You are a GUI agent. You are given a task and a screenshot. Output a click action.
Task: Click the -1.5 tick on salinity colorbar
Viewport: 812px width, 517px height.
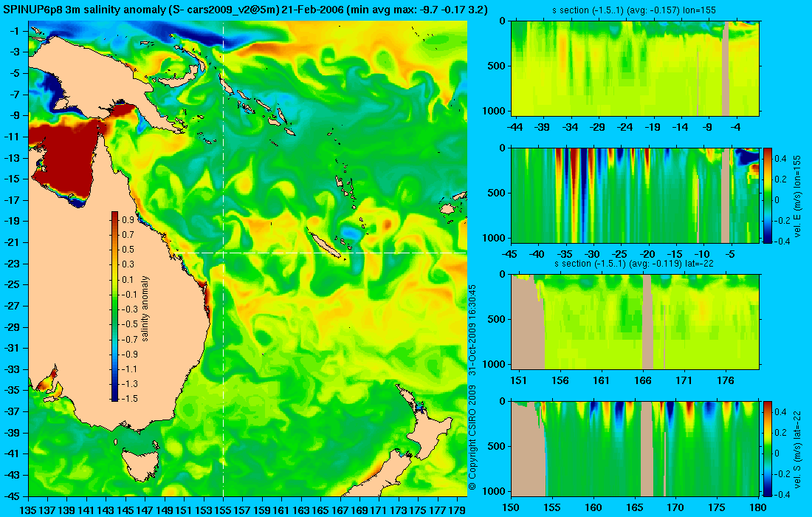click(129, 398)
